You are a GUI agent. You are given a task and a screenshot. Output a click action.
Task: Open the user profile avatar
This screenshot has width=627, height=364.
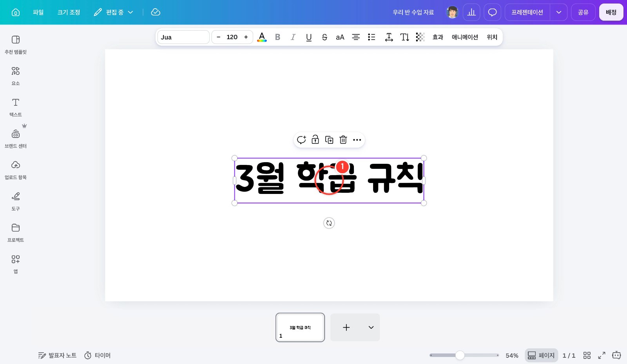pos(452,12)
